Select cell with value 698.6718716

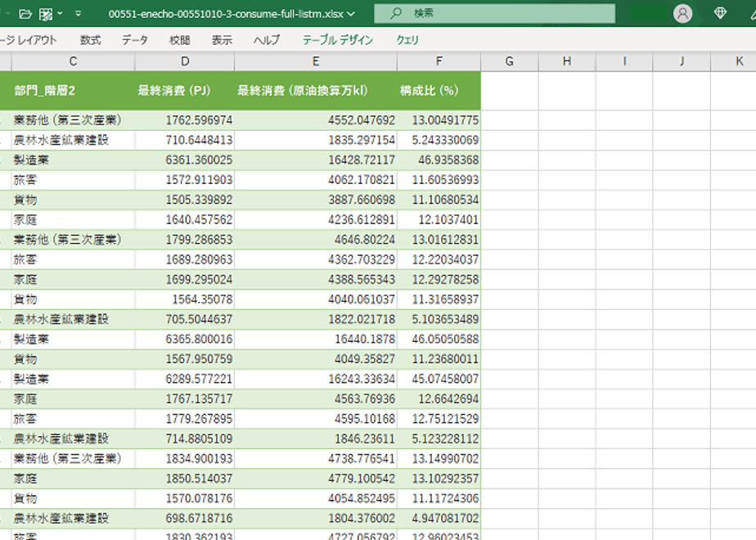185,518
